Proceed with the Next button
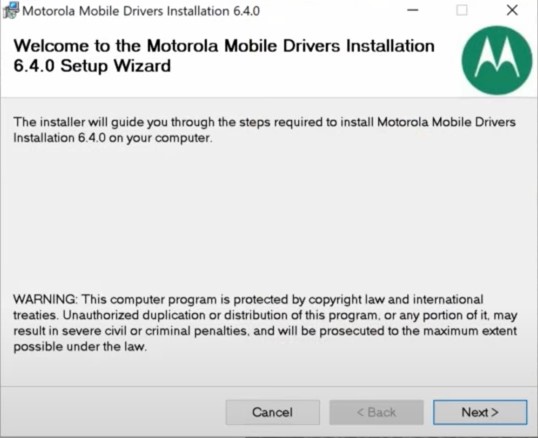Image resolution: width=538 pixels, height=438 pixels. 480,412
